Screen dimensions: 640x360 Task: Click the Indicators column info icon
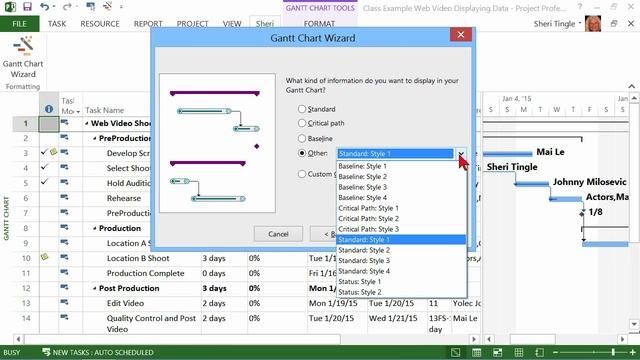point(49,109)
